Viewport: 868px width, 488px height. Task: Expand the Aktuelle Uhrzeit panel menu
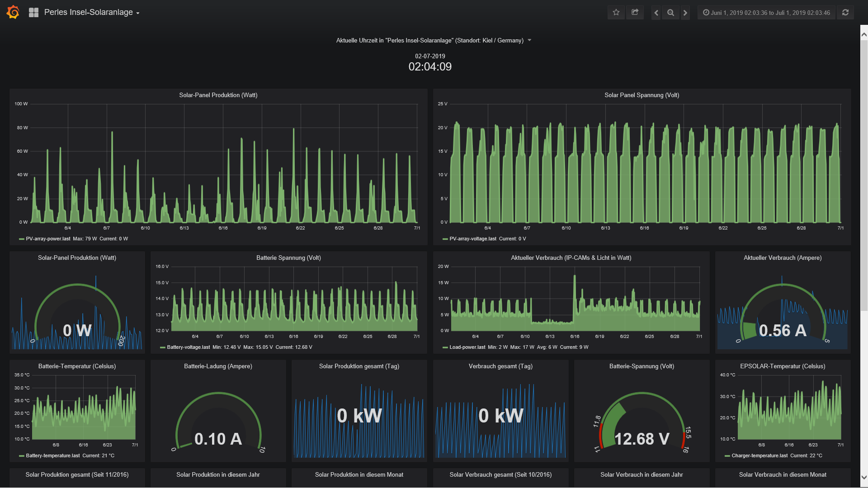click(529, 41)
